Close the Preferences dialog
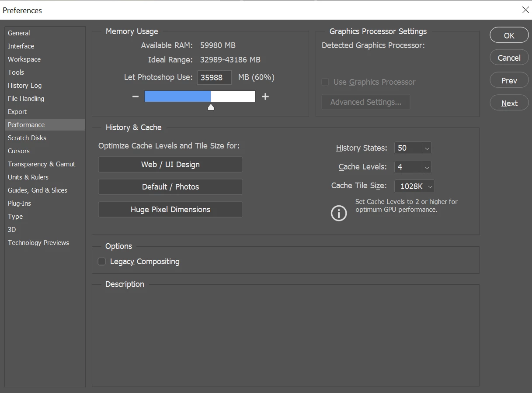Screen dimensions: 532x393 click(x=525, y=10)
